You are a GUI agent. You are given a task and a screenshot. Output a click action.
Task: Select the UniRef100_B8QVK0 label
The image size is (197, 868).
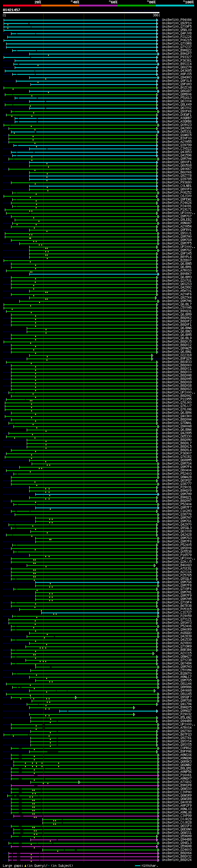(177, 365)
